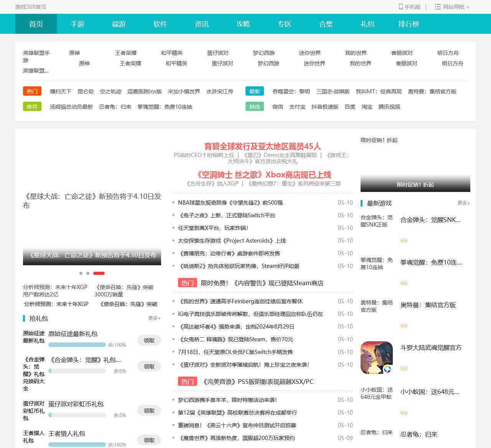Open 横扫天下 in 热门 row
The width and height of the screenshot is (491, 448).
point(61,91)
